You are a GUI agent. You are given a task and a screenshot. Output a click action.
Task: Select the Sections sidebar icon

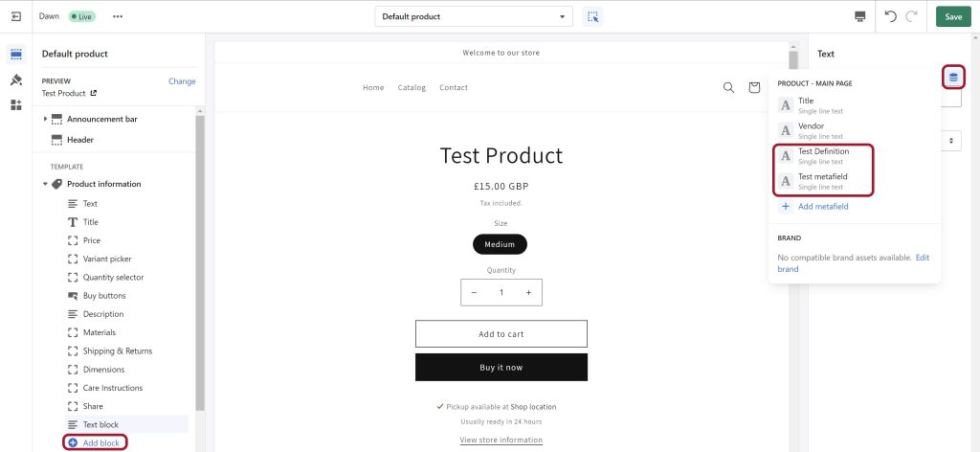(16, 55)
